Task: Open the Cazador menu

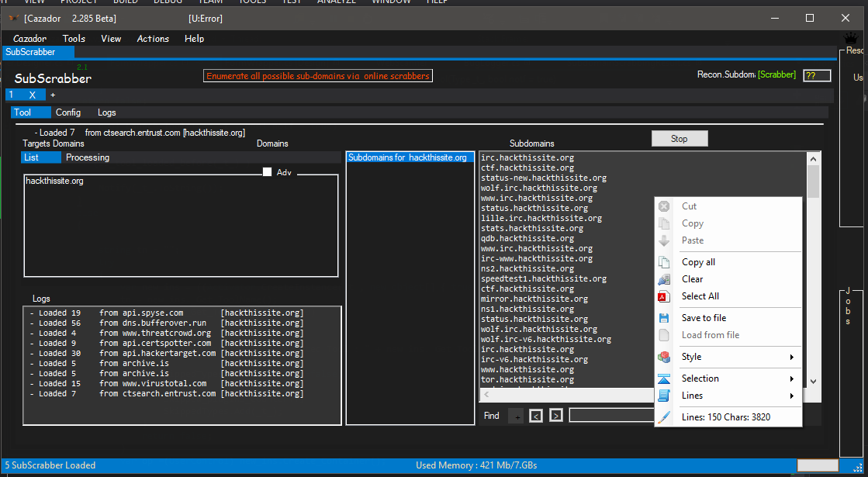Action: click(x=30, y=39)
